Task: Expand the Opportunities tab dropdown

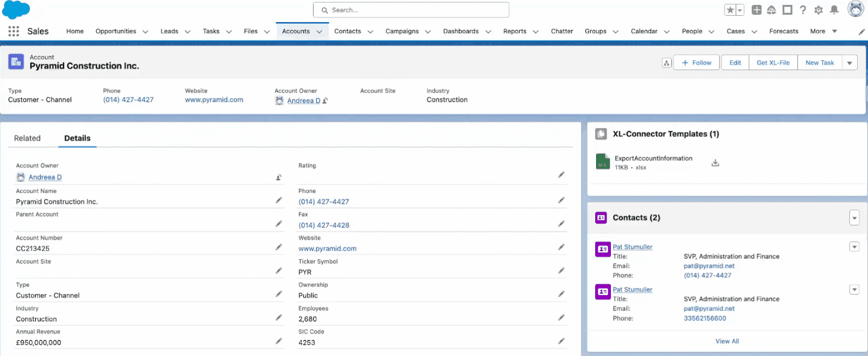Action: [145, 32]
